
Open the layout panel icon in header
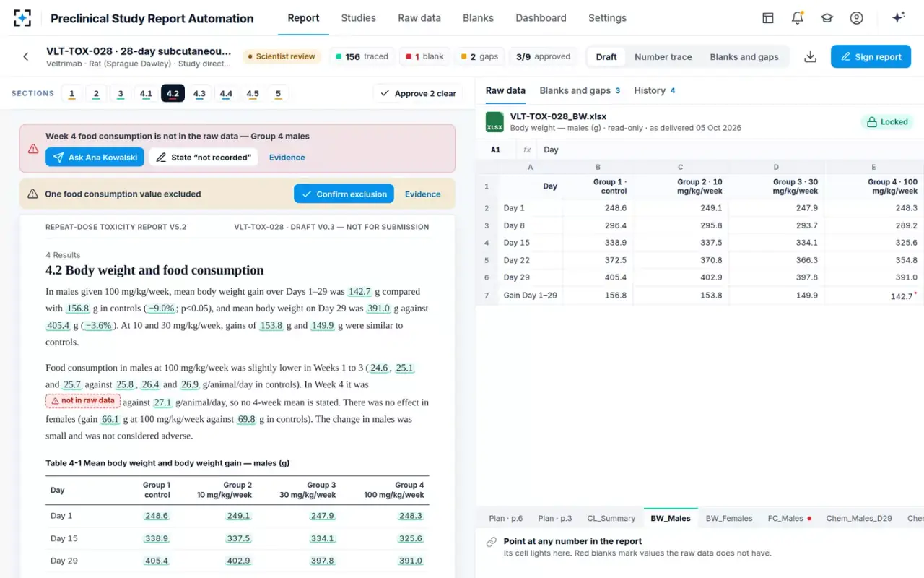click(x=768, y=18)
